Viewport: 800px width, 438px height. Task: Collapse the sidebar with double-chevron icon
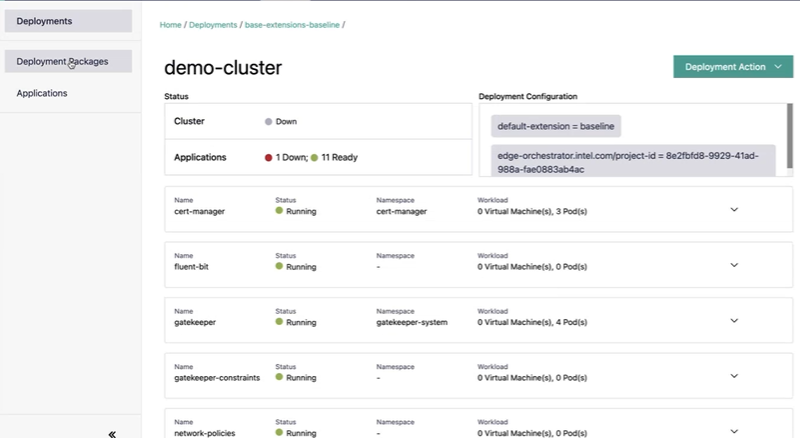112,434
